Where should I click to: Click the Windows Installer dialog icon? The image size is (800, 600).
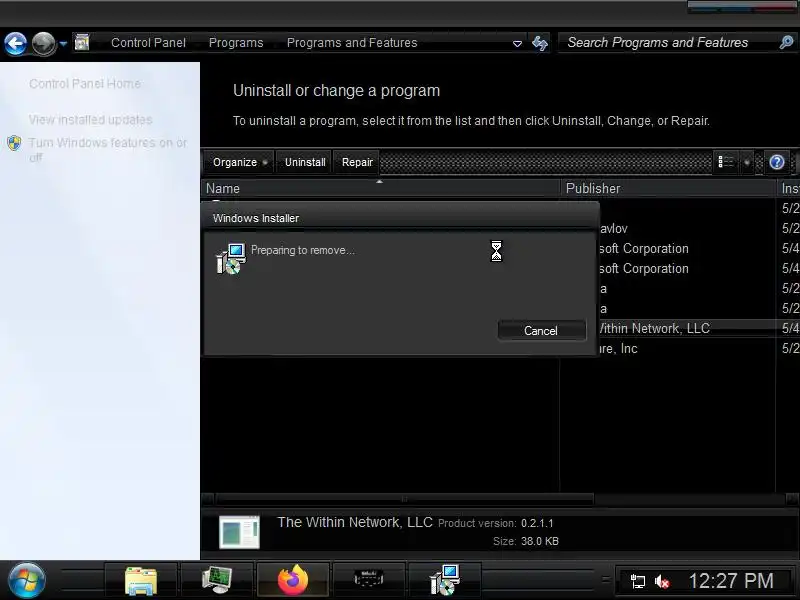[231, 259]
